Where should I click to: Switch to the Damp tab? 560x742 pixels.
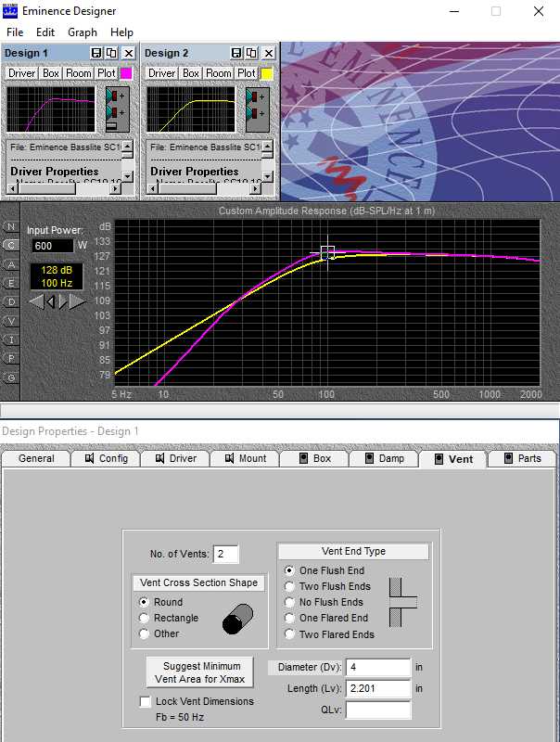click(384, 458)
